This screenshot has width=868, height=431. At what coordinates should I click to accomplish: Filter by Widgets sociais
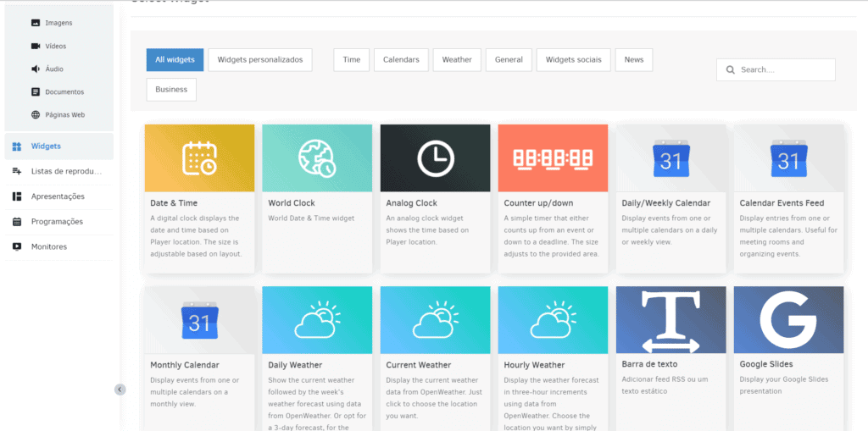click(574, 60)
